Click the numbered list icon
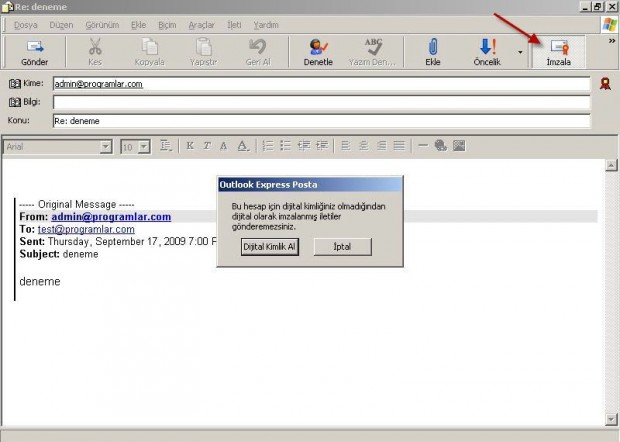 tap(268, 146)
